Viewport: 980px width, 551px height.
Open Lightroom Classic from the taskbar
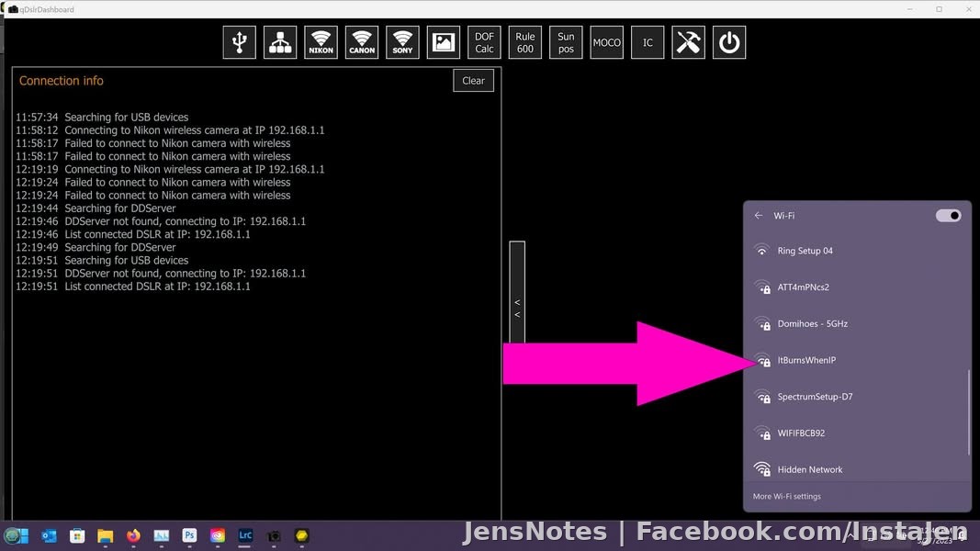tap(245, 536)
